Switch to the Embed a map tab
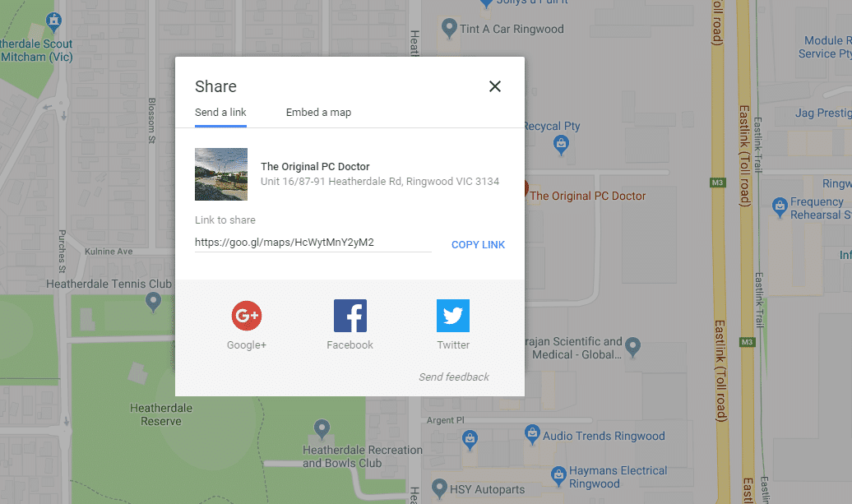This screenshot has height=504, width=852. (x=318, y=112)
